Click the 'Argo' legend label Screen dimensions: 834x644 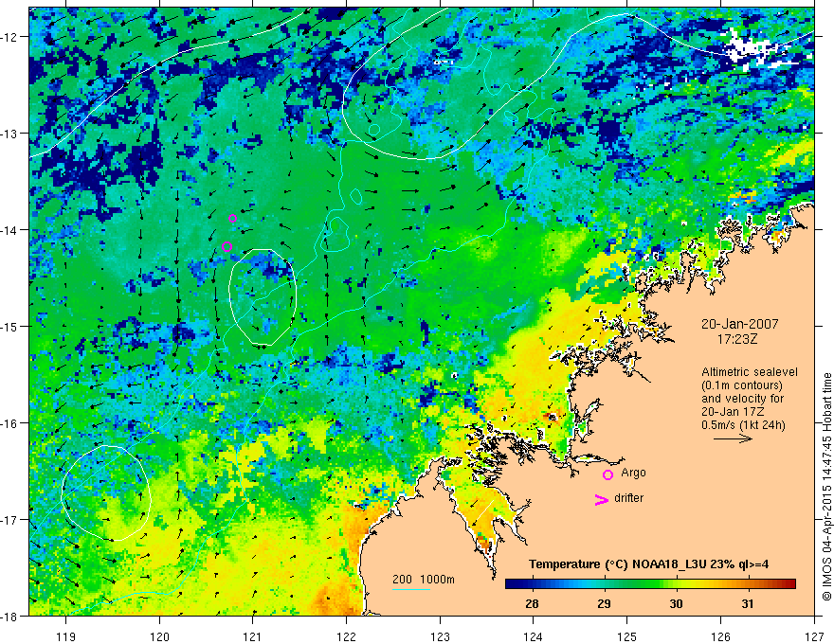point(633,473)
